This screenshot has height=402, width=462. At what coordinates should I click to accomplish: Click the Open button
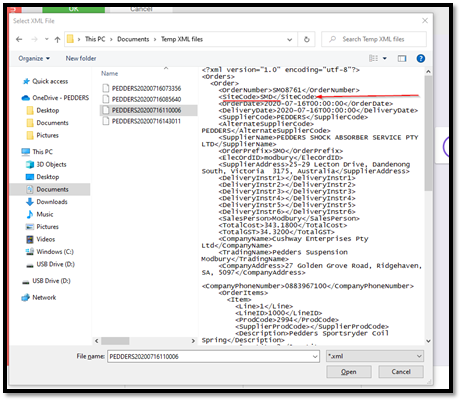[349, 372]
